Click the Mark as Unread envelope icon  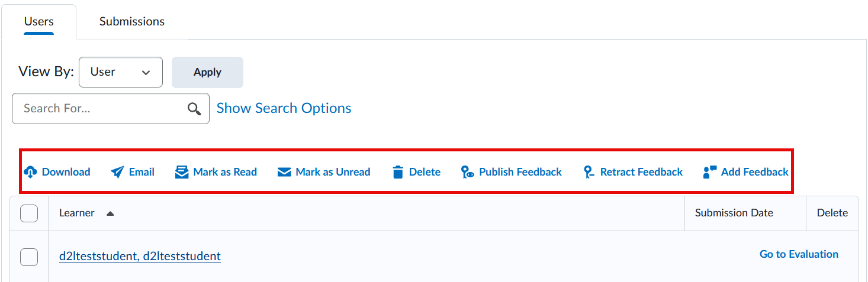coord(284,172)
